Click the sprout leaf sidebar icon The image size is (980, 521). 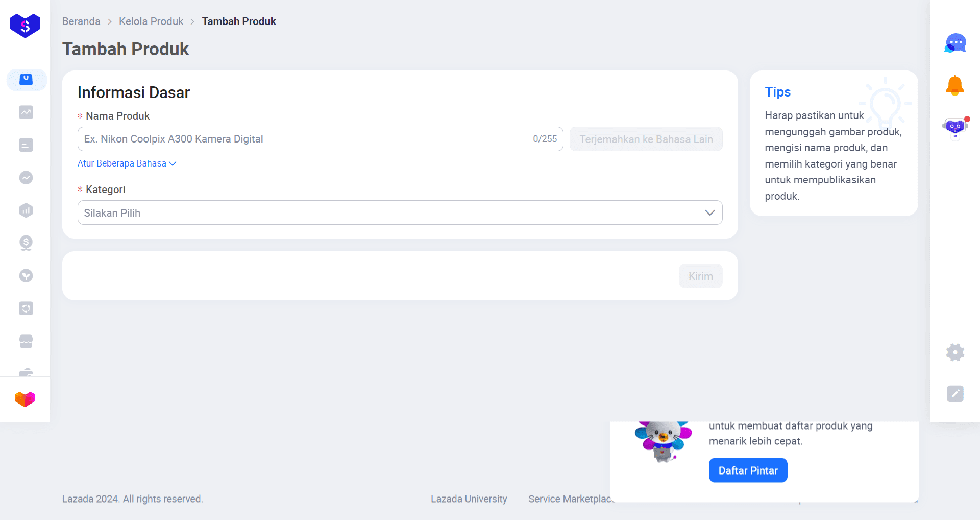(x=26, y=276)
